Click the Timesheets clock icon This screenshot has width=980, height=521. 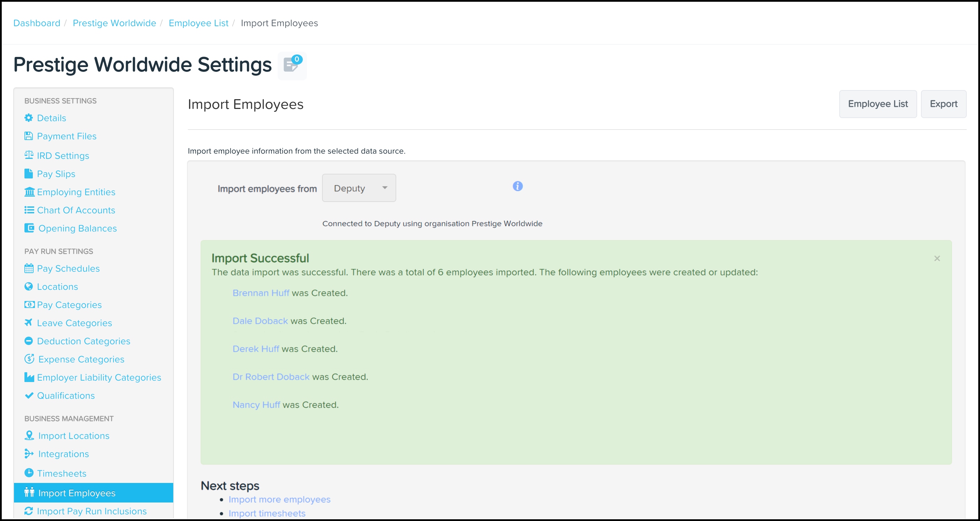tap(29, 473)
